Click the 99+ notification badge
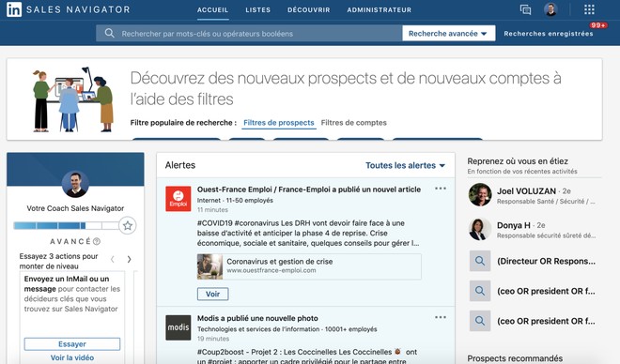Viewport: 620px width, 364px height. pyautogui.click(x=597, y=25)
